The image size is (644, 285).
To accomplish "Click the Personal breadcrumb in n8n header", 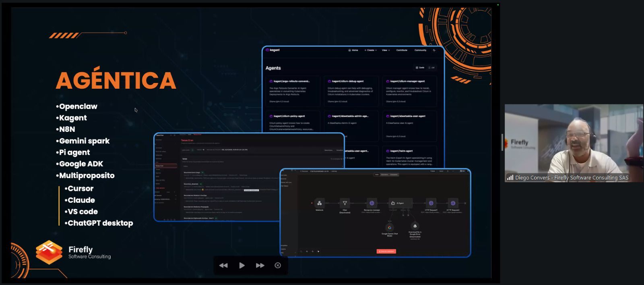I will (304, 171).
